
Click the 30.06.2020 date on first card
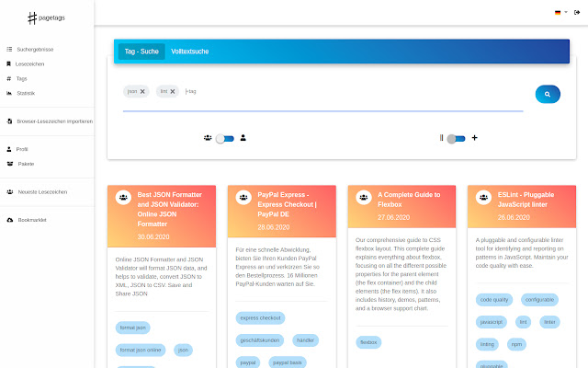[x=153, y=237]
